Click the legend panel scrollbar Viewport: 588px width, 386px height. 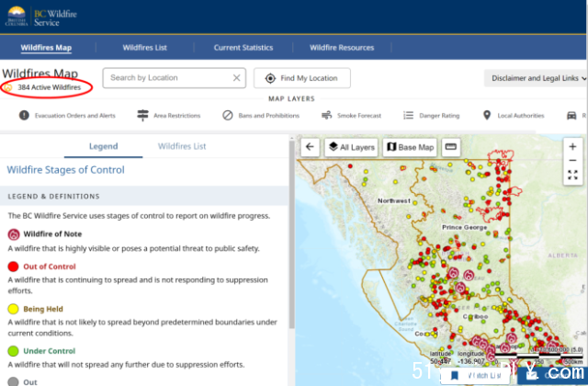pos(292,234)
